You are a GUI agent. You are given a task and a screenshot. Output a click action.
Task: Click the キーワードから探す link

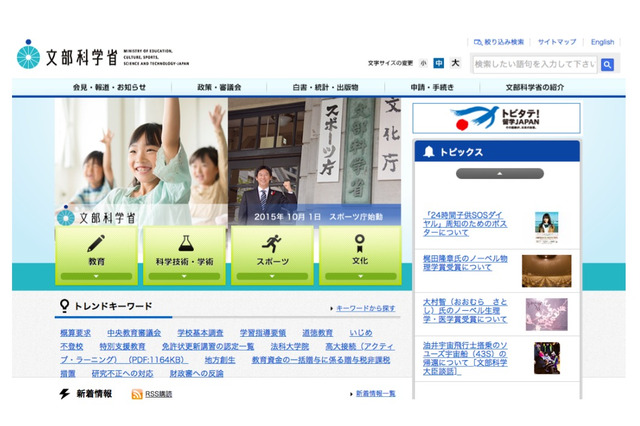tap(365, 308)
